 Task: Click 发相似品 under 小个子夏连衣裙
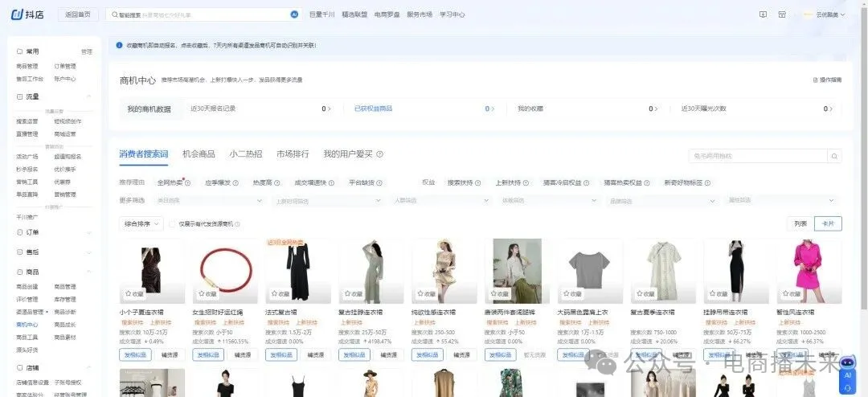coord(134,354)
